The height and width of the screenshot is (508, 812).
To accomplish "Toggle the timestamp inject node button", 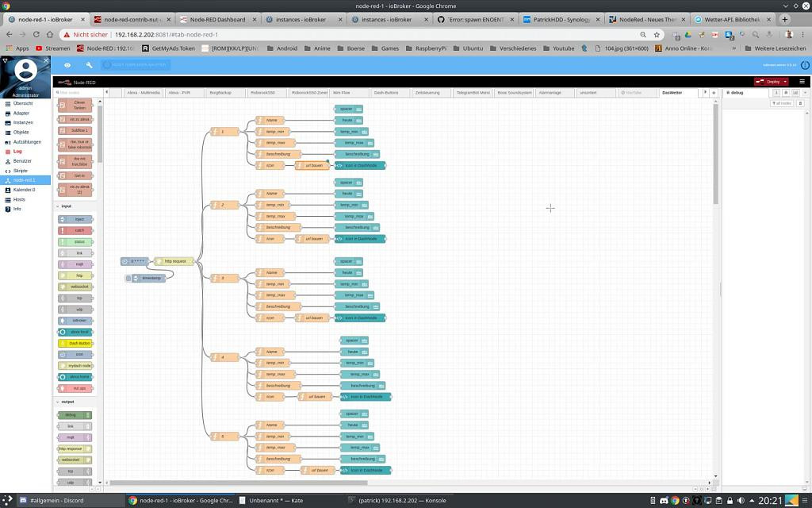I will pos(128,279).
